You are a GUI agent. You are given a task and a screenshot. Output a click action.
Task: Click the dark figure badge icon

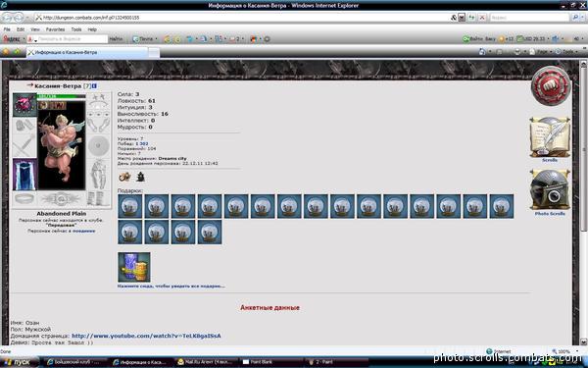tap(140, 177)
